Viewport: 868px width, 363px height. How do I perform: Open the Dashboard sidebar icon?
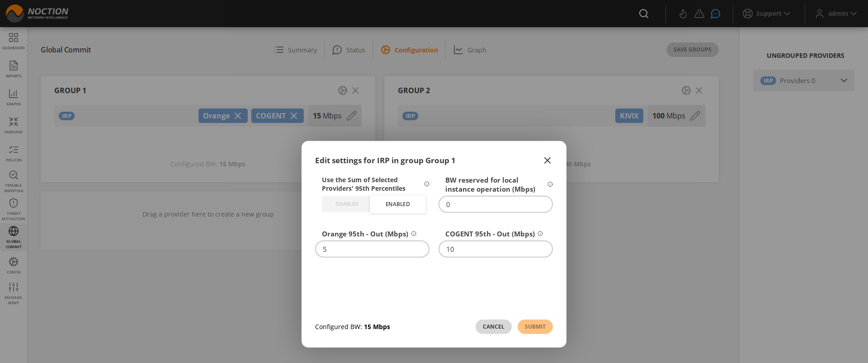(14, 40)
